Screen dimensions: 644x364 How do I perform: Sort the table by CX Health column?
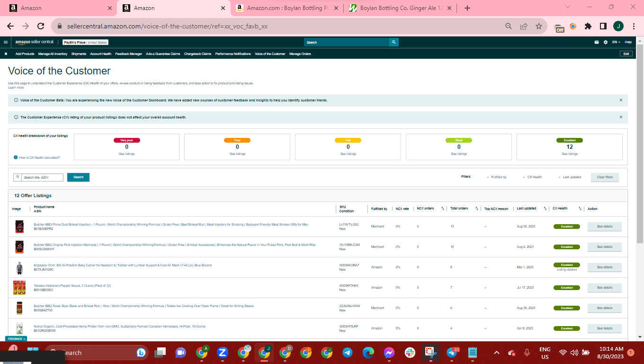click(580, 209)
